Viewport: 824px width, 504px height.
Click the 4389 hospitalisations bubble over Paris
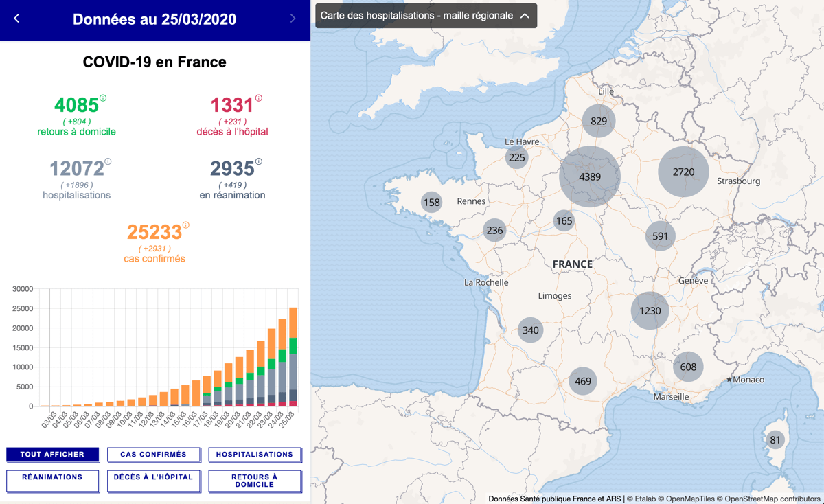(589, 176)
